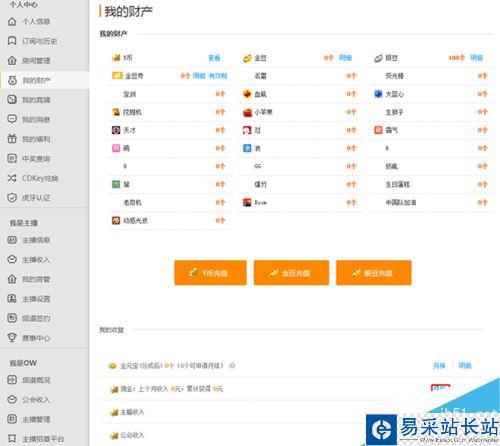The height and width of the screenshot is (446, 500).
Task: Click the 订阅与历史 bookmark icon
Action: coord(12,41)
